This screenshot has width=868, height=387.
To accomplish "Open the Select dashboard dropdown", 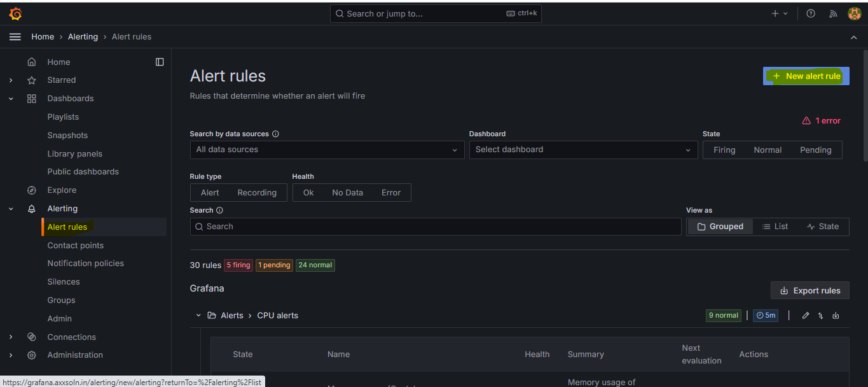I will pyautogui.click(x=582, y=150).
